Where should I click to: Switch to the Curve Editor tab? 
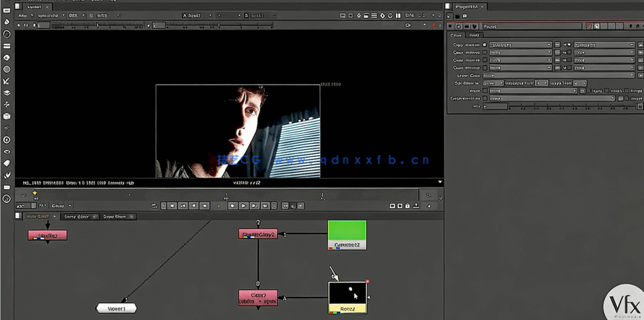80,217
